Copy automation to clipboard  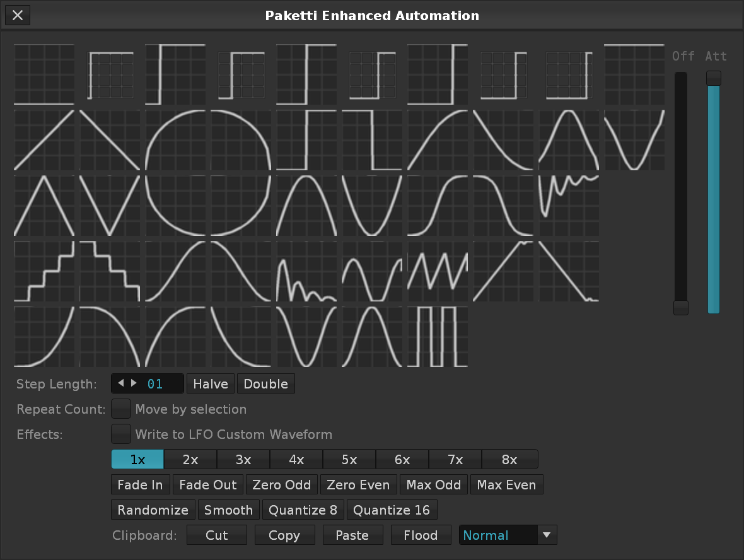284,535
